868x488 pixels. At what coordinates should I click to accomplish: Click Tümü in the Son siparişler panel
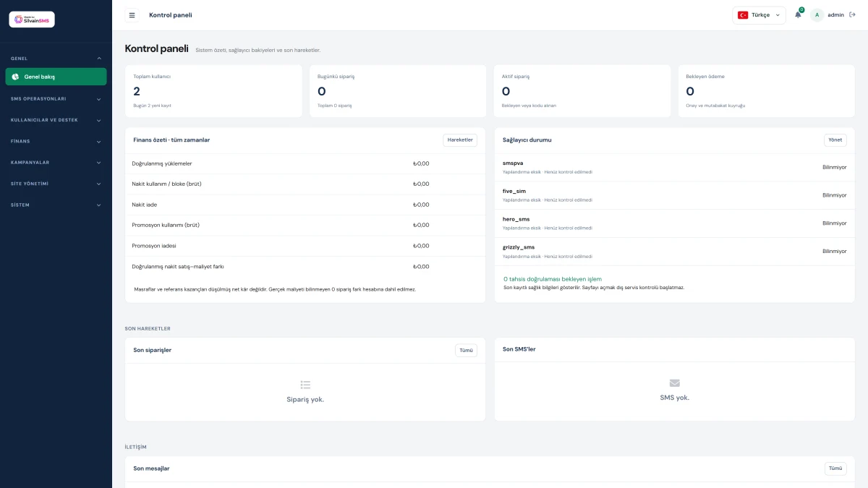pyautogui.click(x=466, y=351)
